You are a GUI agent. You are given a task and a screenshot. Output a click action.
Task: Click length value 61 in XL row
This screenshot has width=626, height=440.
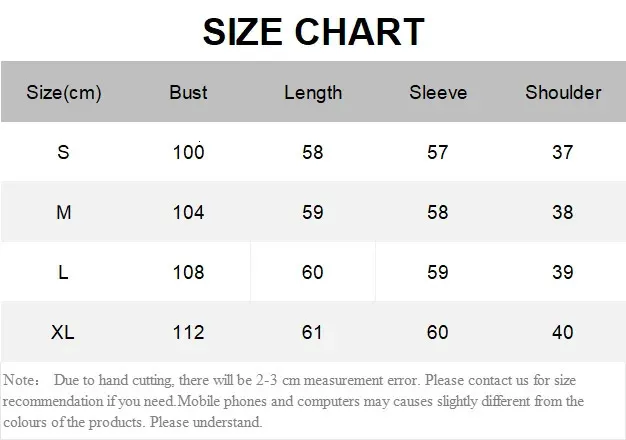point(312,332)
